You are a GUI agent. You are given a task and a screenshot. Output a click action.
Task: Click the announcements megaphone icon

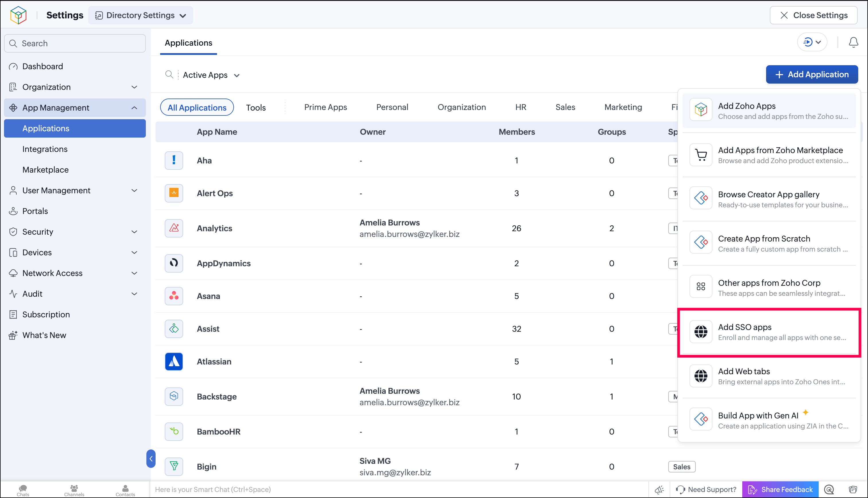tap(659, 489)
